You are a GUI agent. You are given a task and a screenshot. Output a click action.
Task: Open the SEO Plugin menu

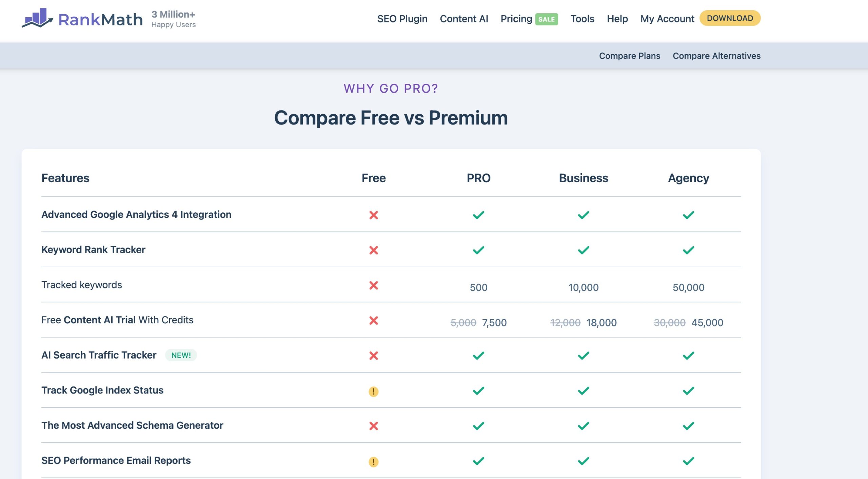(x=402, y=19)
